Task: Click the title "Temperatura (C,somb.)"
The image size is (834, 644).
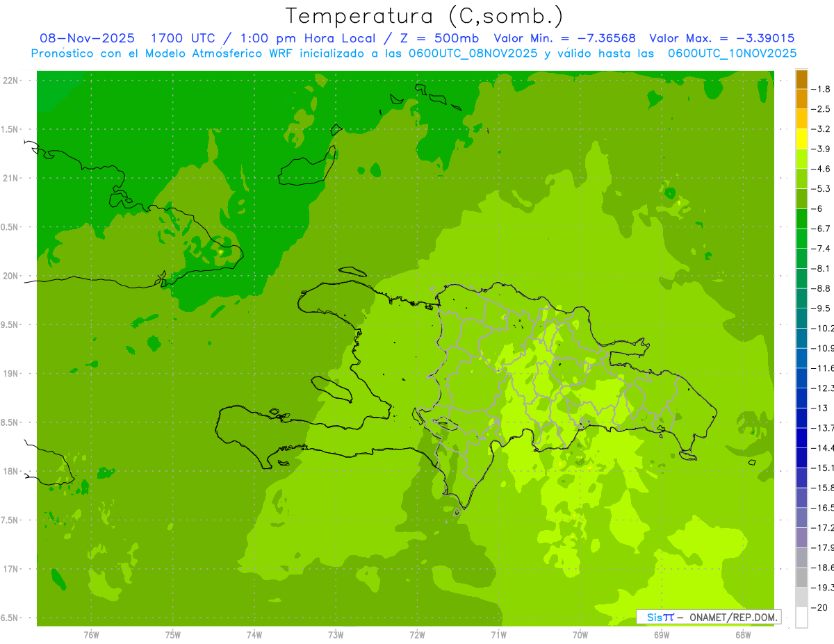Action: 425,16
